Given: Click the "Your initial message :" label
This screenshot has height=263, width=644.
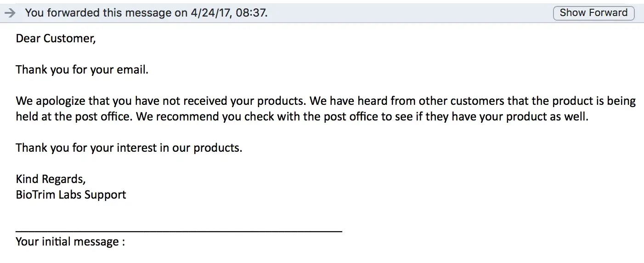Looking at the screenshot, I should tap(70, 242).
